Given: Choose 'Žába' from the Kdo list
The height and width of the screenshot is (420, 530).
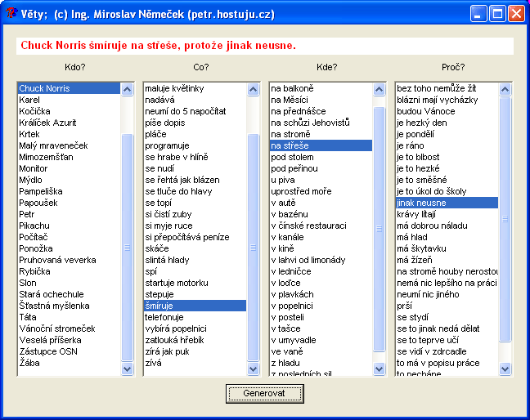Looking at the screenshot, I should [x=29, y=363].
